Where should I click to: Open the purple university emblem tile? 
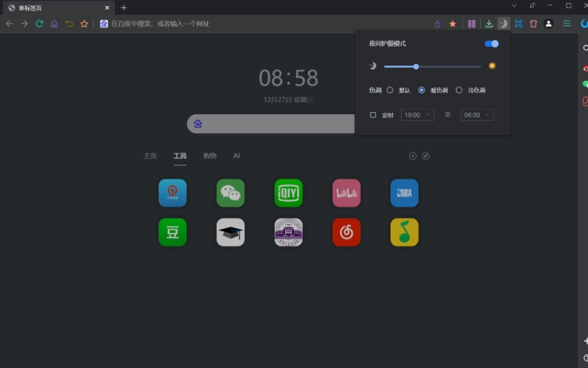pyautogui.click(x=288, y=232)
